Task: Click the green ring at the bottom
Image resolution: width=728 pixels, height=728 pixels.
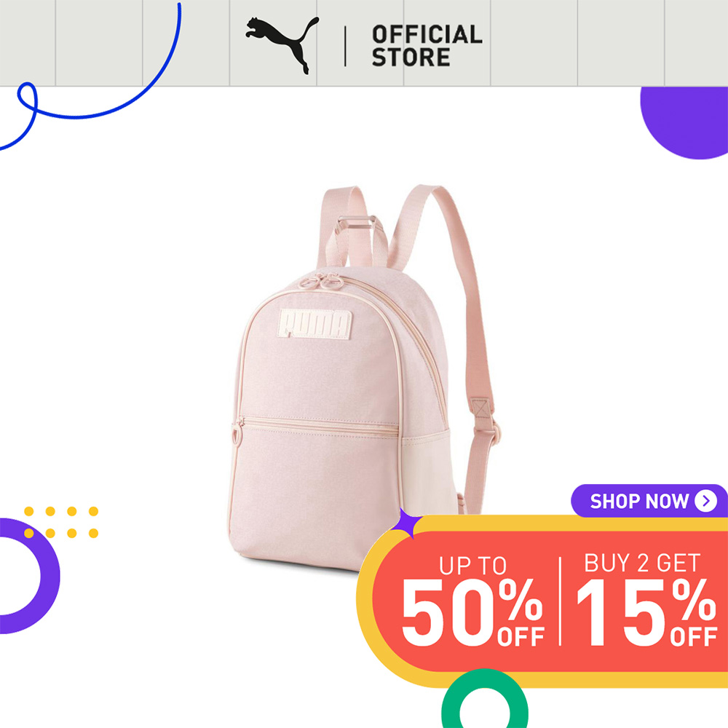Action: click(x=484, y=699)
